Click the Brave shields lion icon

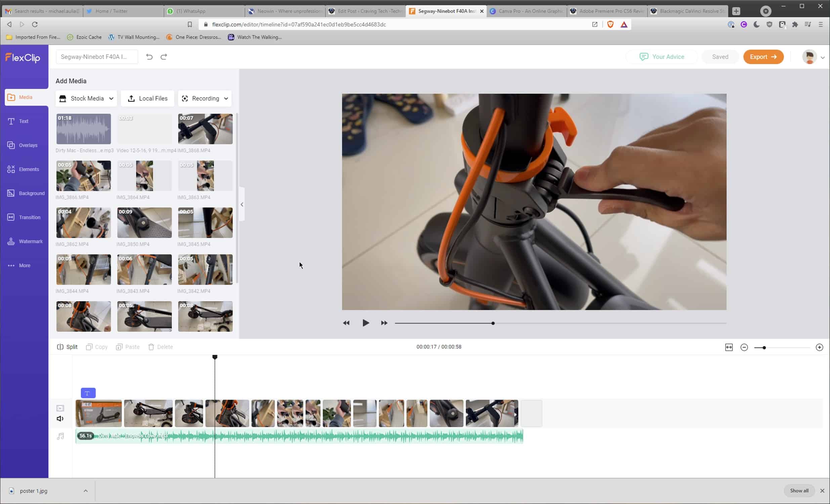[610, 24]
